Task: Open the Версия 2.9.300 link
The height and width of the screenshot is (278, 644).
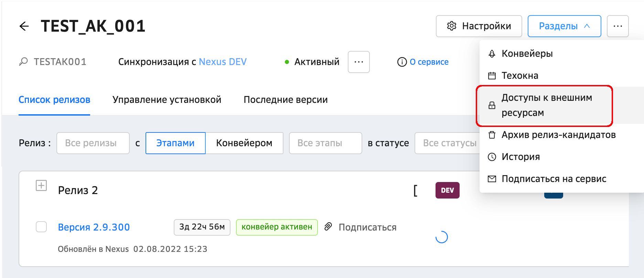Action: [x=94, y=227]
